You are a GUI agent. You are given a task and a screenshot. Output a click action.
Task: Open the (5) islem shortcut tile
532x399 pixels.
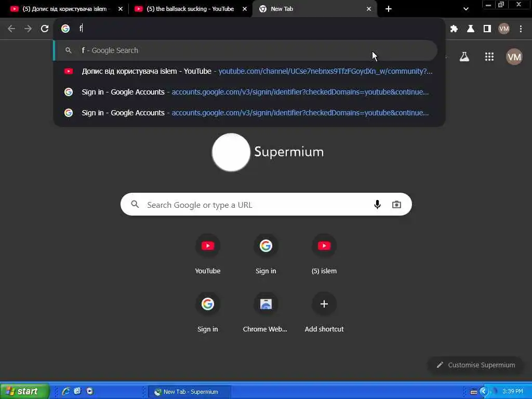(324, 254)
